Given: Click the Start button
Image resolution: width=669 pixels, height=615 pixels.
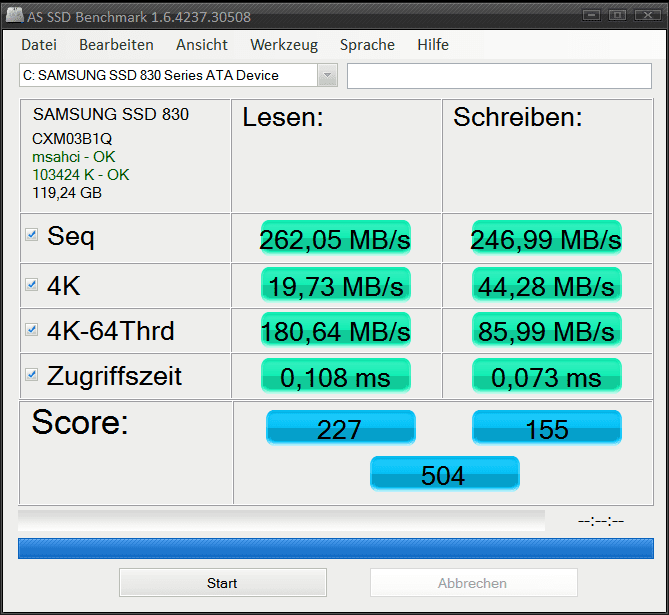Looking at the screenshot, I should click(x=223, y=583).
